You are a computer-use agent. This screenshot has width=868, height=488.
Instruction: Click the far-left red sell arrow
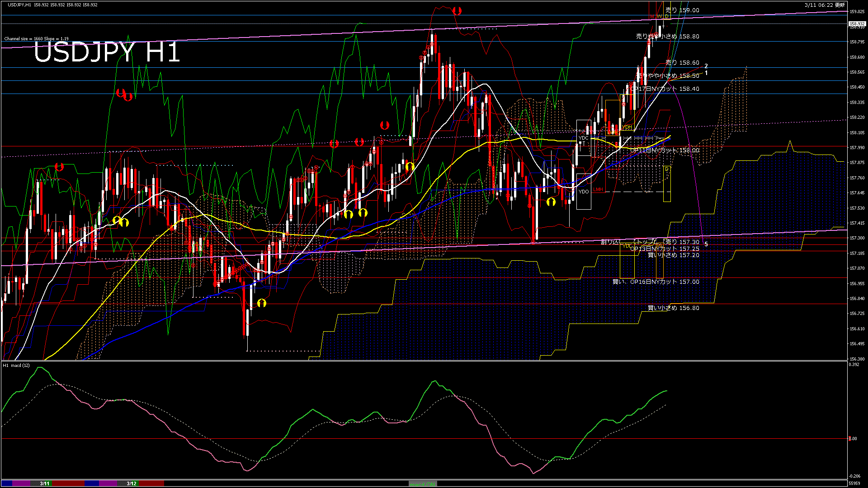tap(59, 167)
